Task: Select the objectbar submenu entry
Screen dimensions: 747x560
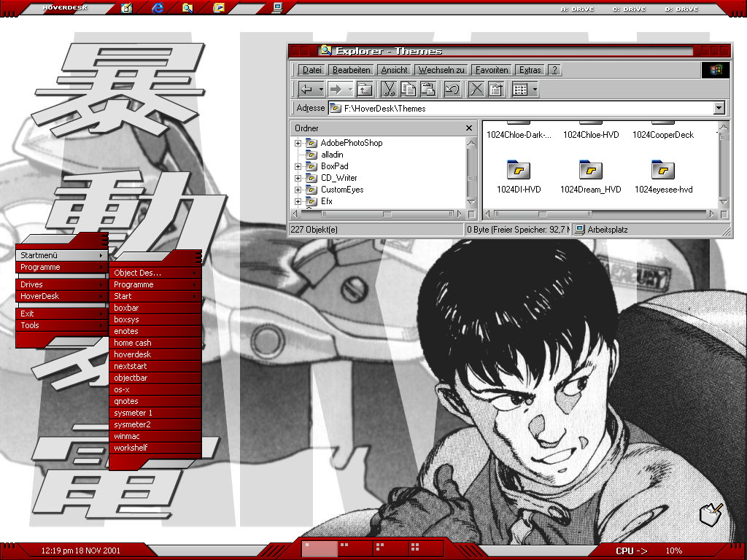Action: [155, 378]
